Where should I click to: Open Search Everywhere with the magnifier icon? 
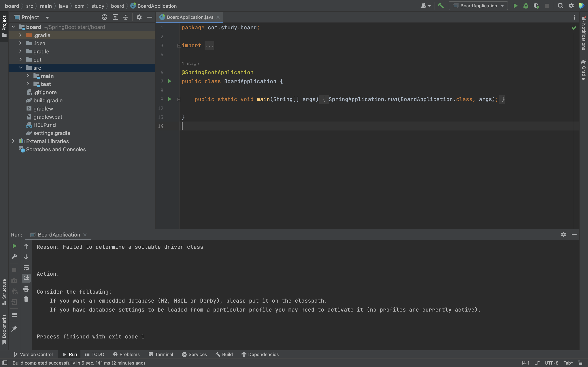coord(561,6)
